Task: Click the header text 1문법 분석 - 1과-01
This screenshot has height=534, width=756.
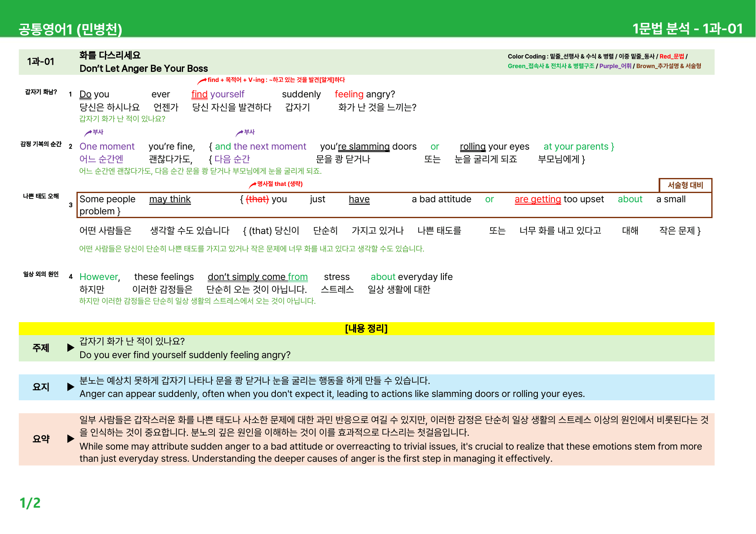Action: 687,28
